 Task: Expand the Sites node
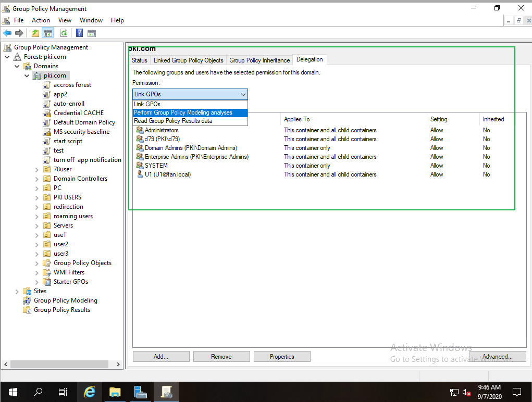click(17, 291)
